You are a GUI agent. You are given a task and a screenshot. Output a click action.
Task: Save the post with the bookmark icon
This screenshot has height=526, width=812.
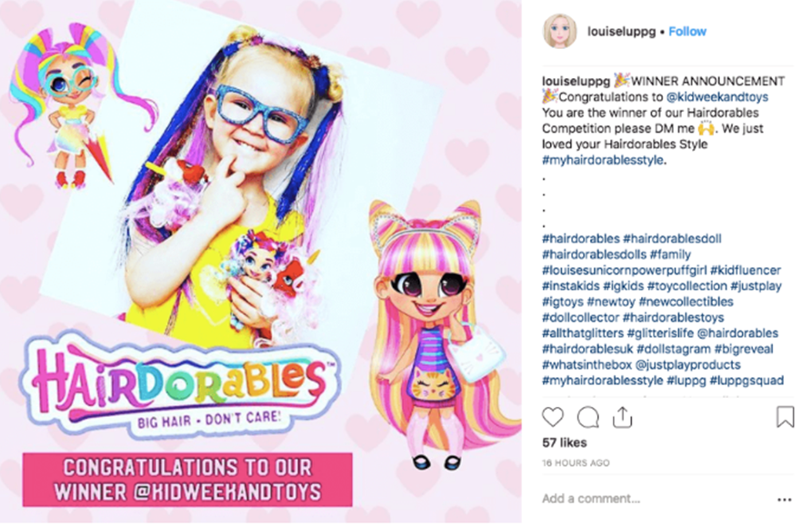[x=785, y=417]
